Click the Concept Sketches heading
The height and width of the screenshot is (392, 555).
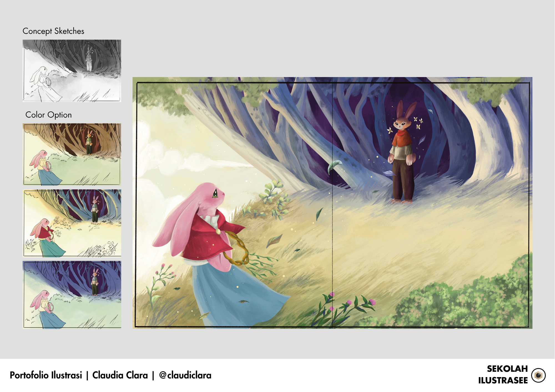(x=53, y=31)
